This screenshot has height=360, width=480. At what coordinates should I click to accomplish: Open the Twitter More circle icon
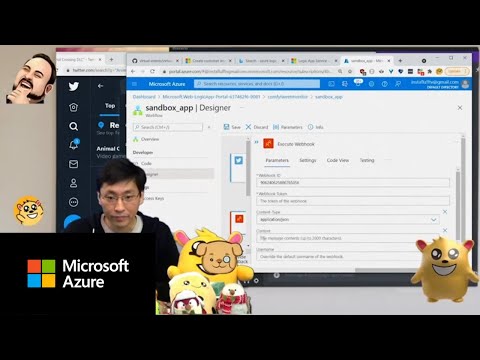(73, 202)
